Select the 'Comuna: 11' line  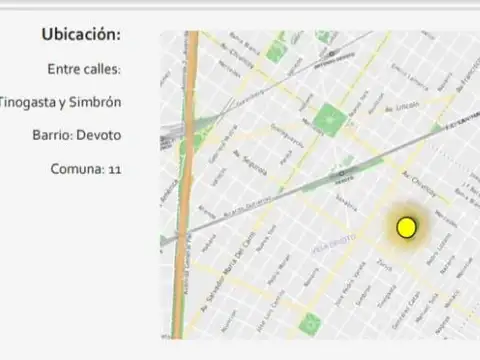86,169
